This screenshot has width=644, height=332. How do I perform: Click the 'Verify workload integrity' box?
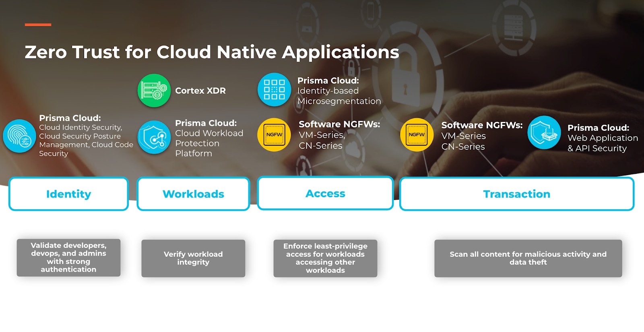[x=193, y=258]
